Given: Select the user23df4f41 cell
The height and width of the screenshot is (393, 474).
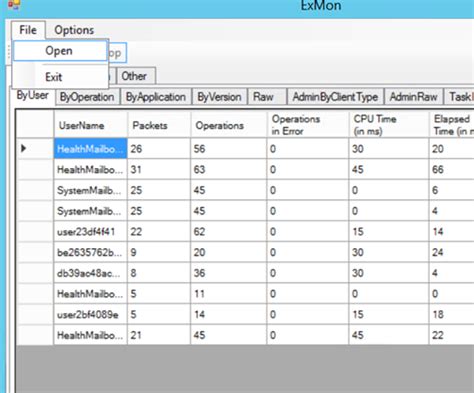Looking at the screenshot, I should pyautogui.click(x=90, y=231).
